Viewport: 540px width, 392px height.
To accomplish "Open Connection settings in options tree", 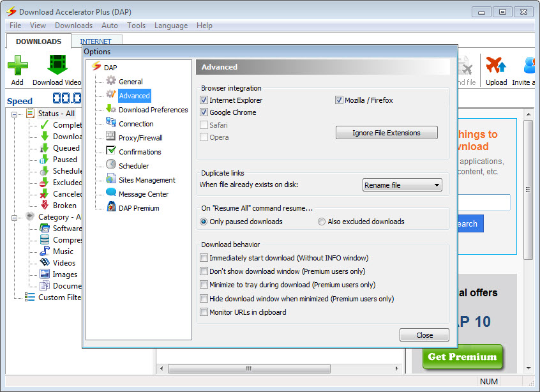I will [x=136, y=124].
